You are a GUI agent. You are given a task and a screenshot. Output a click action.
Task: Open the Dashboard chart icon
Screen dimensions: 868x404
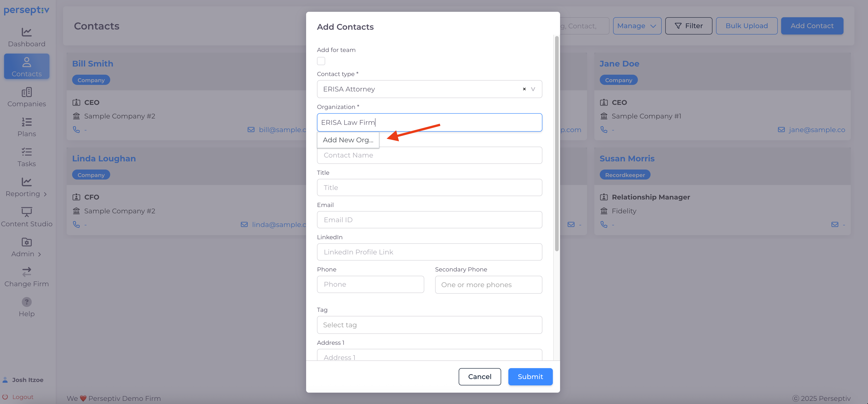pos(27,32)
